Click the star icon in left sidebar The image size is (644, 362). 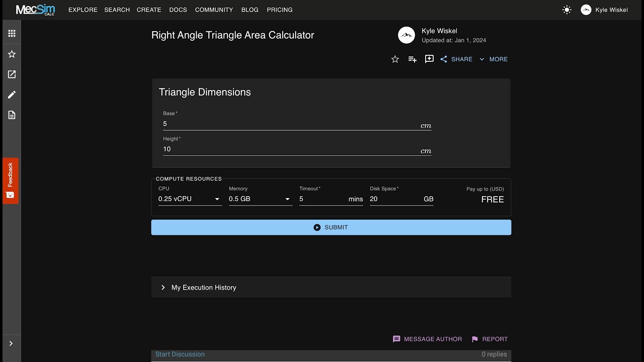pos(12,54)
